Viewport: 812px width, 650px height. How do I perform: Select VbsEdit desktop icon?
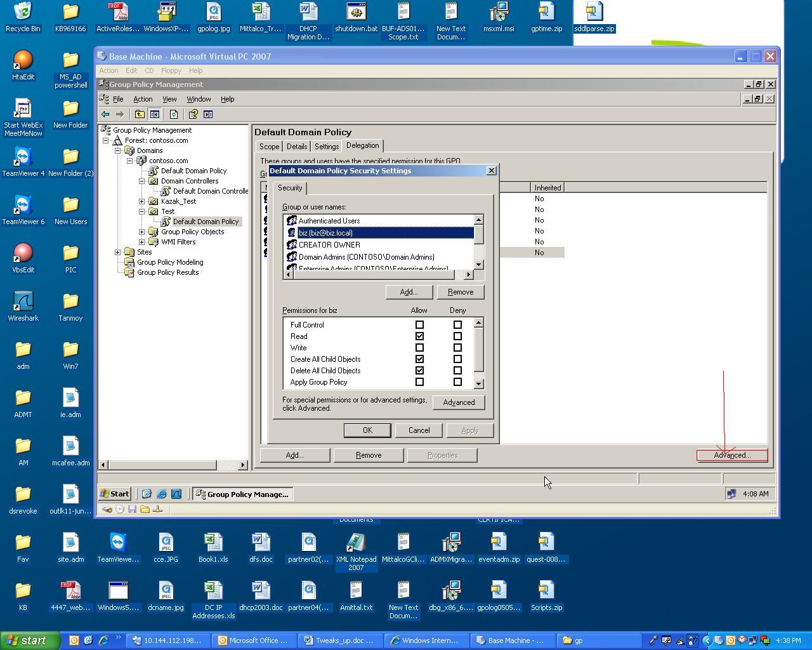23,258
